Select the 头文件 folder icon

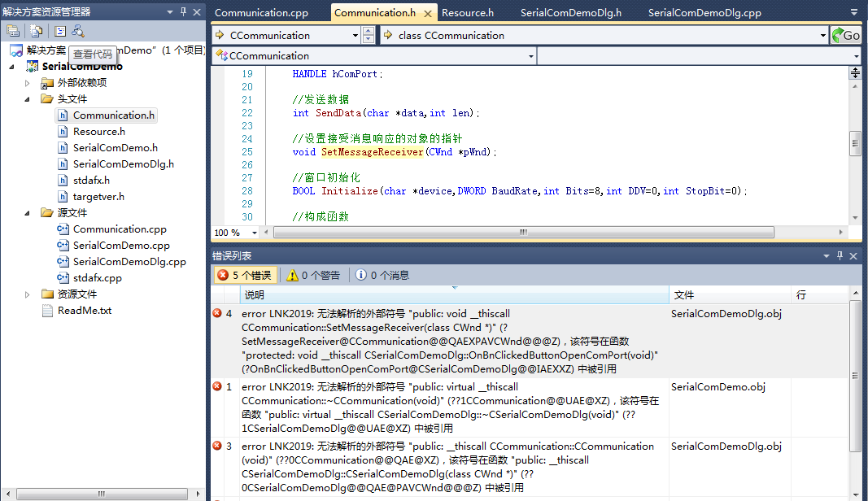(47, 99)
